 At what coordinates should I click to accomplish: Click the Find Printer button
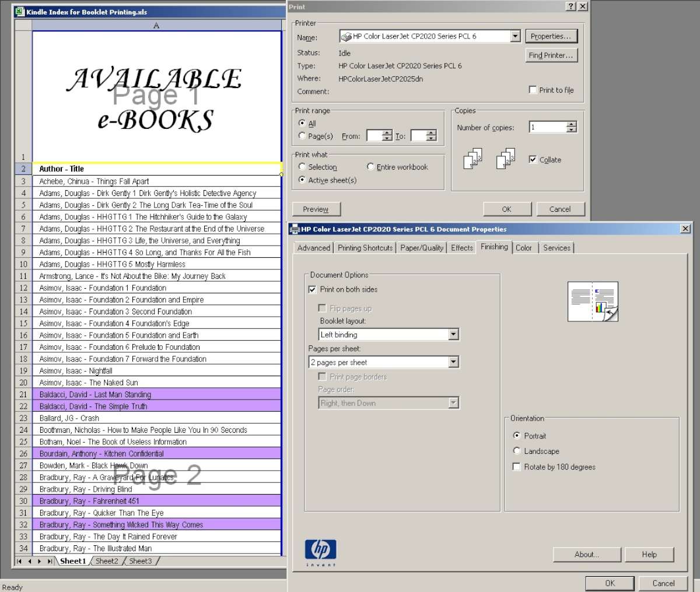[551, 55]
